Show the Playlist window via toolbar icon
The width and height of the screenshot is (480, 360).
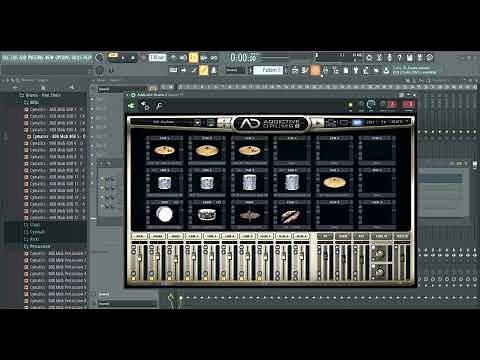point(295,70)
